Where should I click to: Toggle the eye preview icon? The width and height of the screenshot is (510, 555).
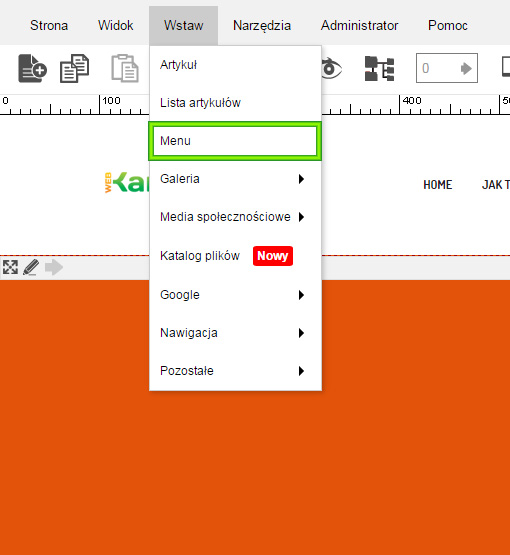point(331,68)
